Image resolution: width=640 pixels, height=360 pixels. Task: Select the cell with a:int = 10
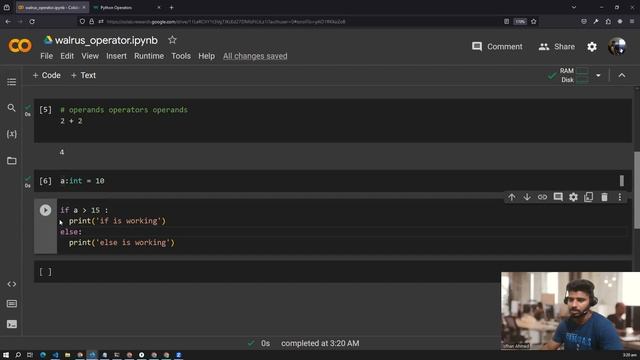click(x=333, y=181)
